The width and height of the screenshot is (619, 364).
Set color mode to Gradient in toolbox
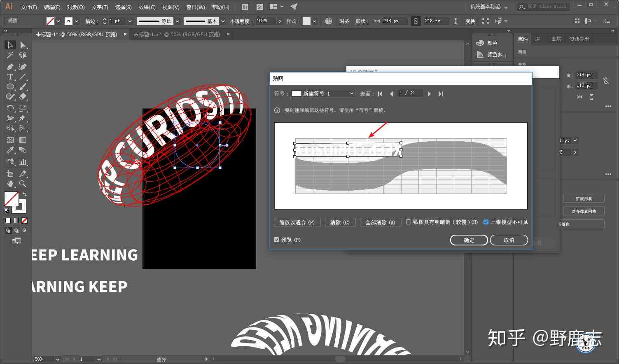pyautogui.click(x=16, y=221)
